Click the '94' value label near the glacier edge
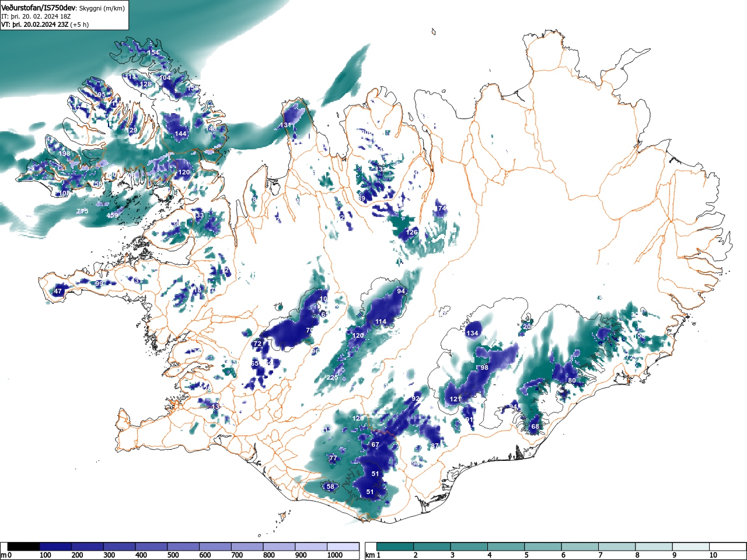Screen dimensions: 747x560 coord(401,291)
